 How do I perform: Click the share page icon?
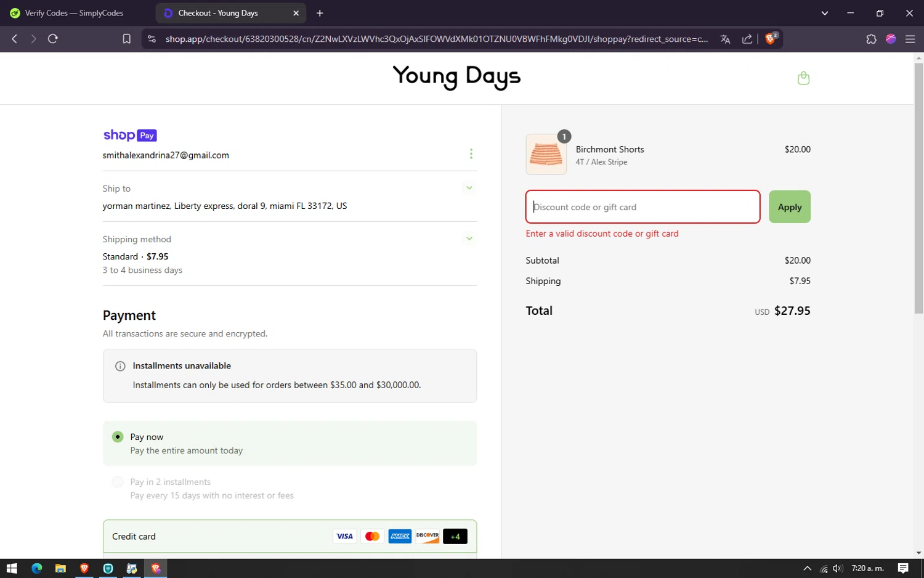click(x=747, y=39)
